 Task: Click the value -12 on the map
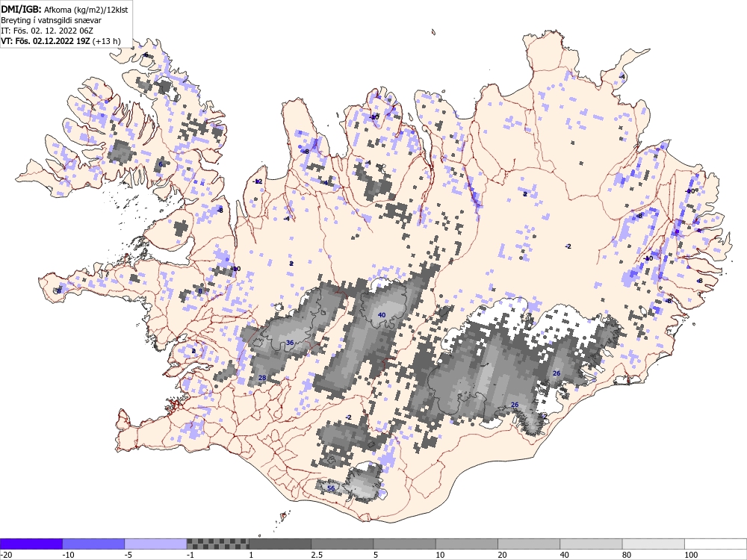click(257, 181)
